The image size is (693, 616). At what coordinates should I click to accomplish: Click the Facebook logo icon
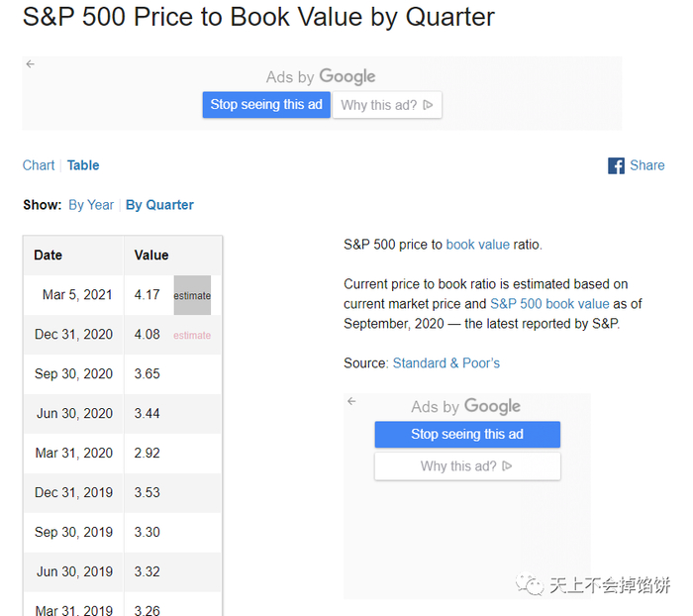(x=616, y=166)
